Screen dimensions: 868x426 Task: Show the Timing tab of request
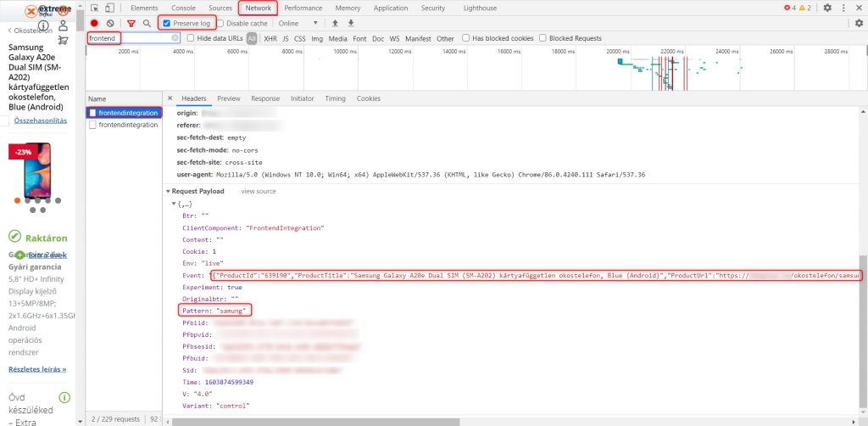(335, 98)
